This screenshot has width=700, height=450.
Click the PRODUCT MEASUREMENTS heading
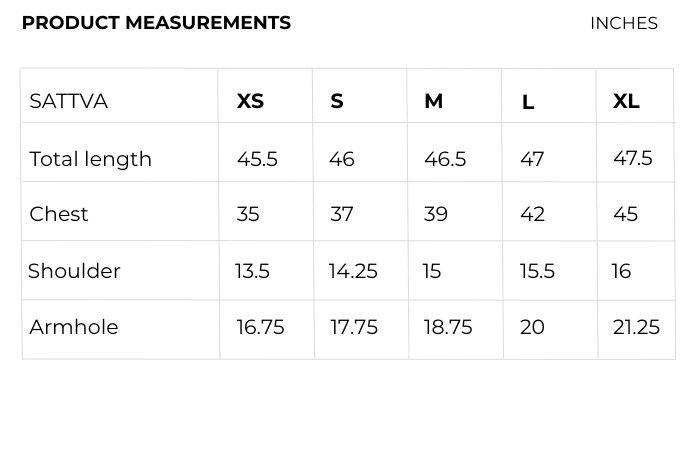click(x=156, y=23)
